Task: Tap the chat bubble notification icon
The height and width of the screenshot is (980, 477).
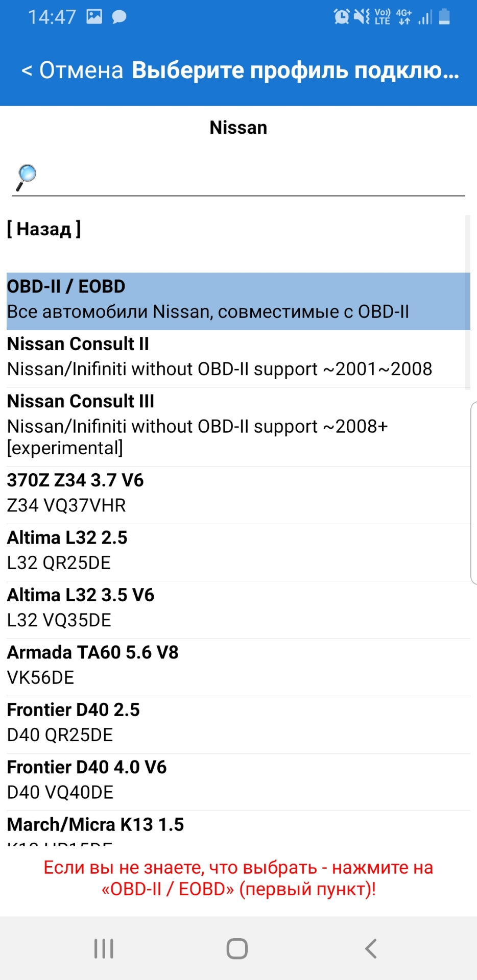Action: [x=119, y=17]
